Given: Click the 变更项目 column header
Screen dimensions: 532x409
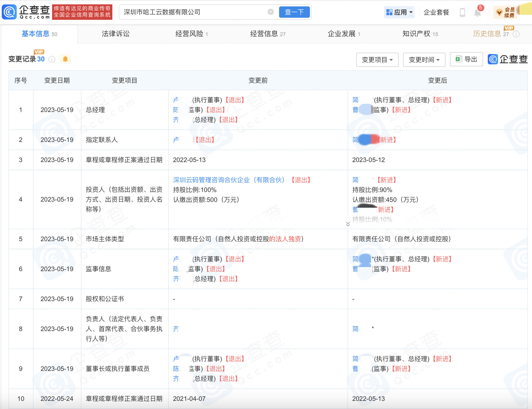Looking at the screenshot, I should (125, 81).
